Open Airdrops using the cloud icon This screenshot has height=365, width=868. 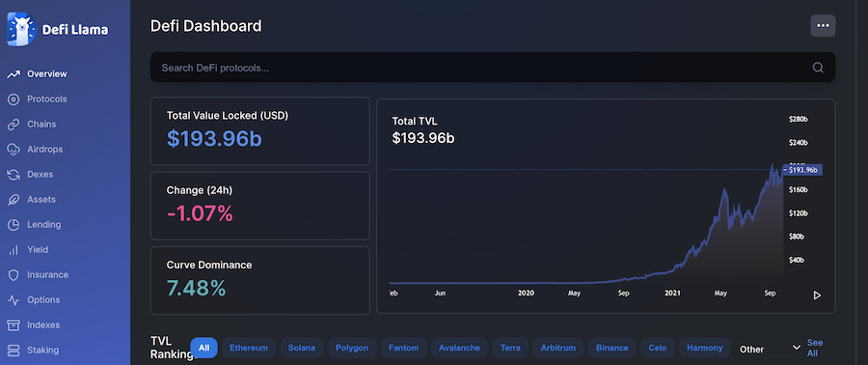[14, 150]
